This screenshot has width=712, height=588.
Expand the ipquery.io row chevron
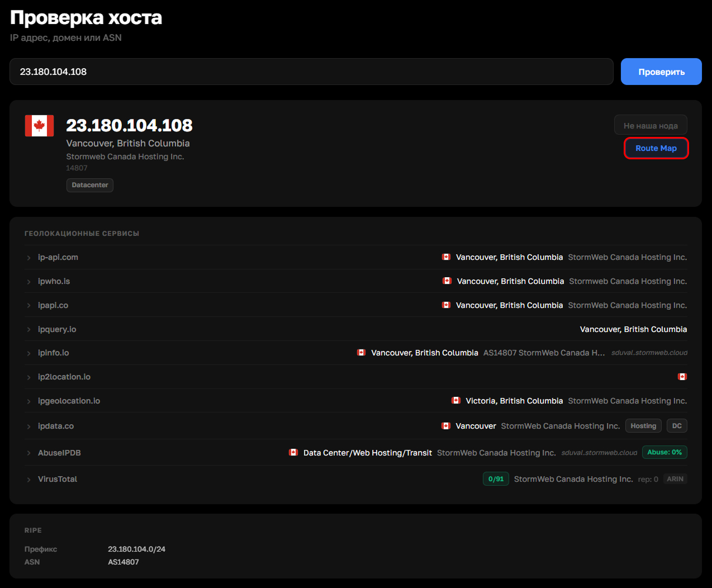[x=29, y=330]
